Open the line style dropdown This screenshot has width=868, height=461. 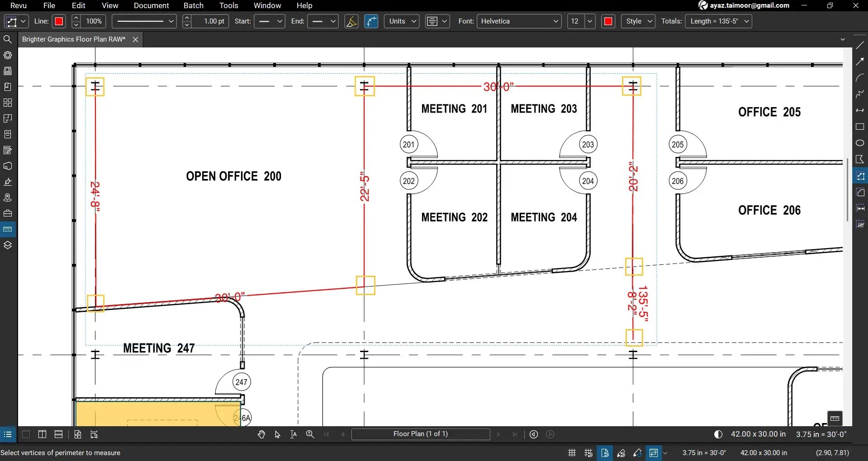[143, 21]
